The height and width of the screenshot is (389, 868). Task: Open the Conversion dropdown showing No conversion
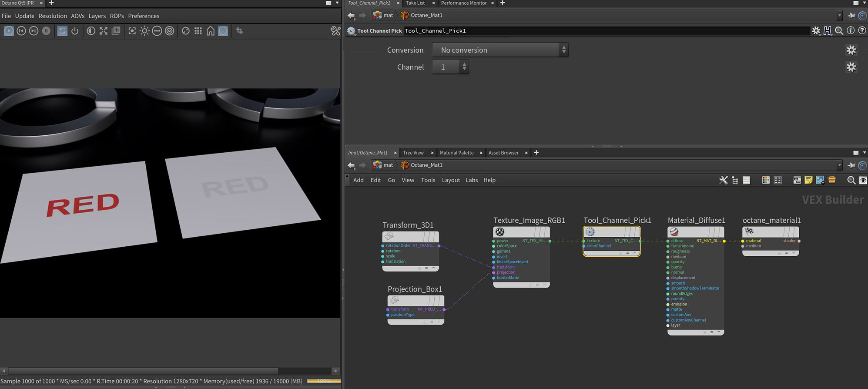[500, 50]
